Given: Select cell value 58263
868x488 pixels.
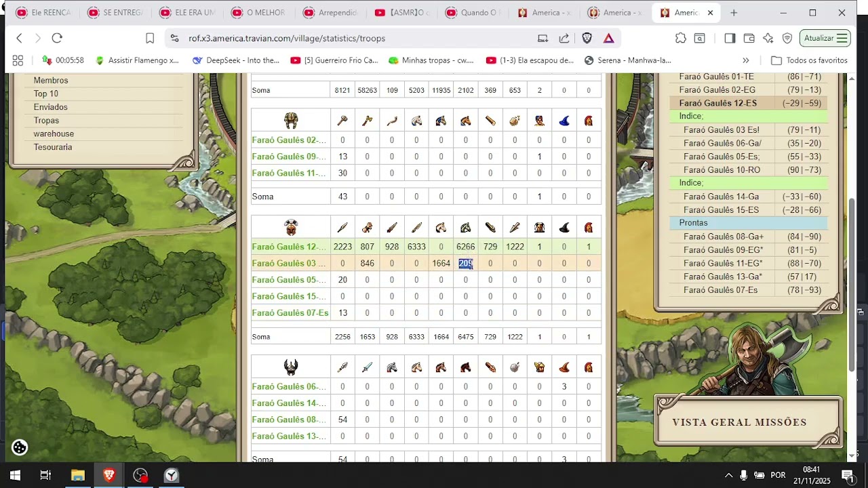Looking at the screenshot, I should 367,90.
